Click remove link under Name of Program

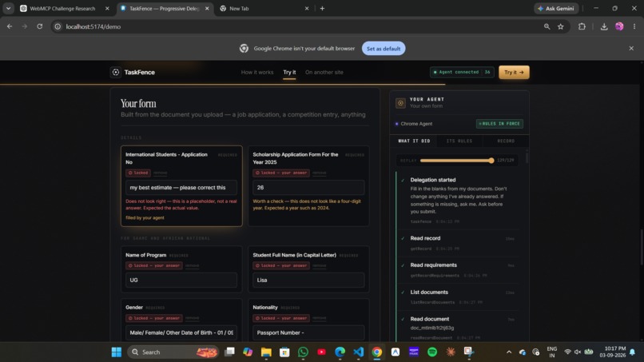pos(192,266)
